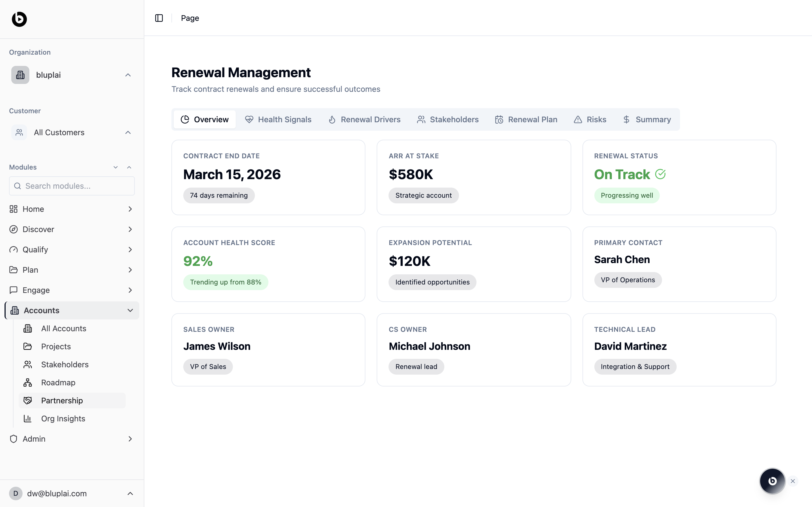Open the Projects sidebar item
The width and height of the screenshot is (812, 507).
pyautogui.click(x=56, y=346)
